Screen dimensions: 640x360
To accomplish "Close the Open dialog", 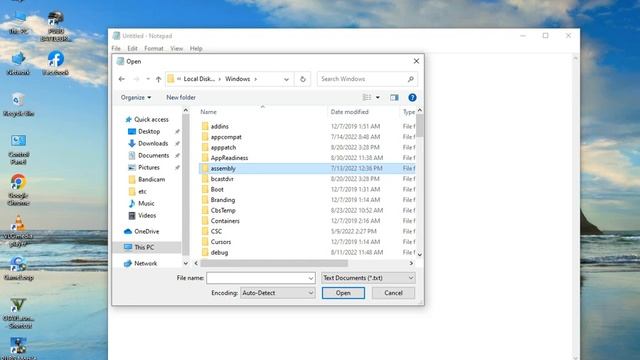I will [x=416, y=61].
